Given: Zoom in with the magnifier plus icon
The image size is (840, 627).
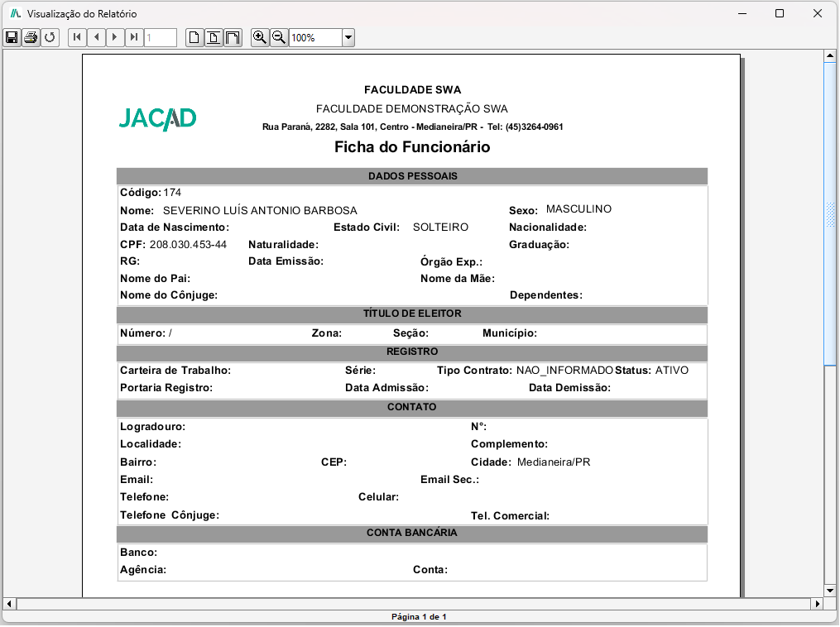Looking at the screenshot, I should click(260, 37).
